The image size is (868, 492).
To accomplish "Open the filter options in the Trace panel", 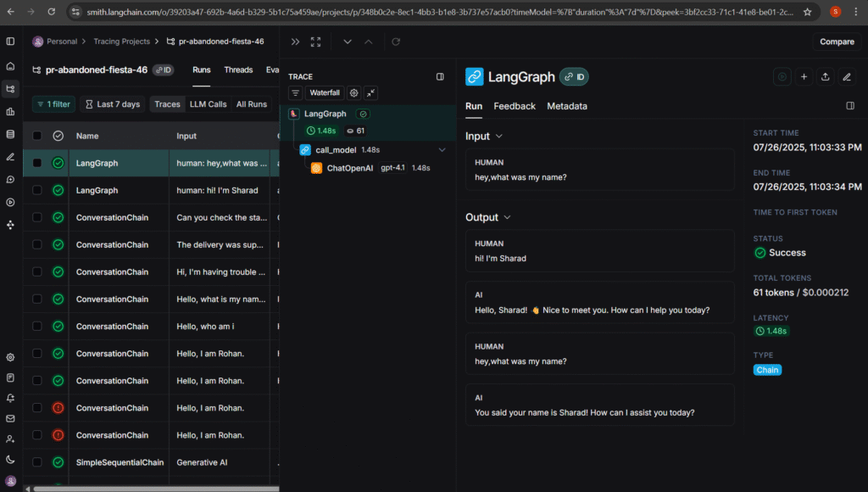I will click(x=295, y=92).
